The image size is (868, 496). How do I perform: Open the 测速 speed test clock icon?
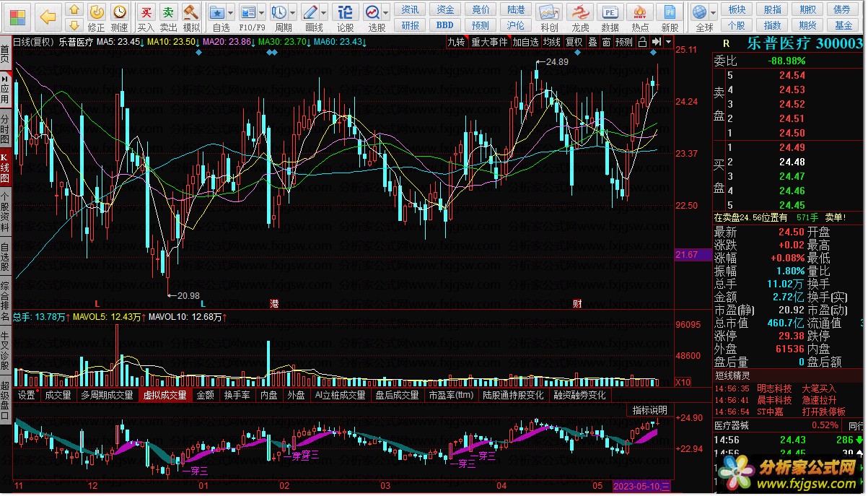[119, 11]
